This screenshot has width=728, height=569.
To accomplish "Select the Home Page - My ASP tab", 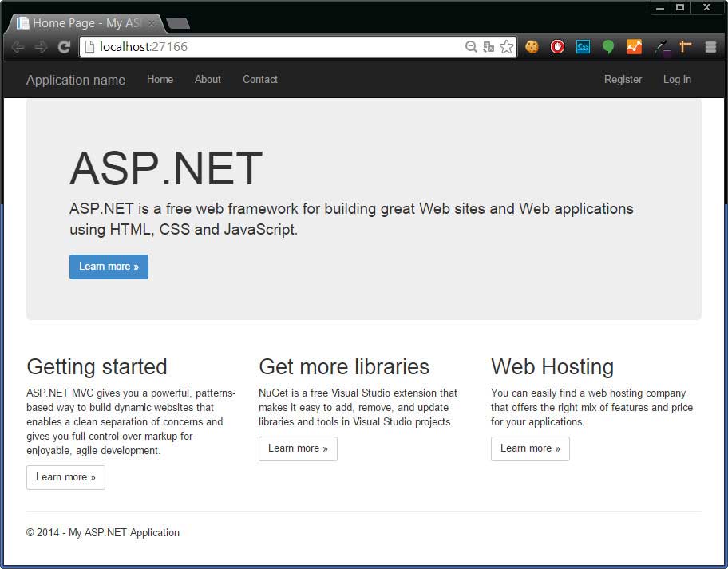I will click(x=86, y=23).
